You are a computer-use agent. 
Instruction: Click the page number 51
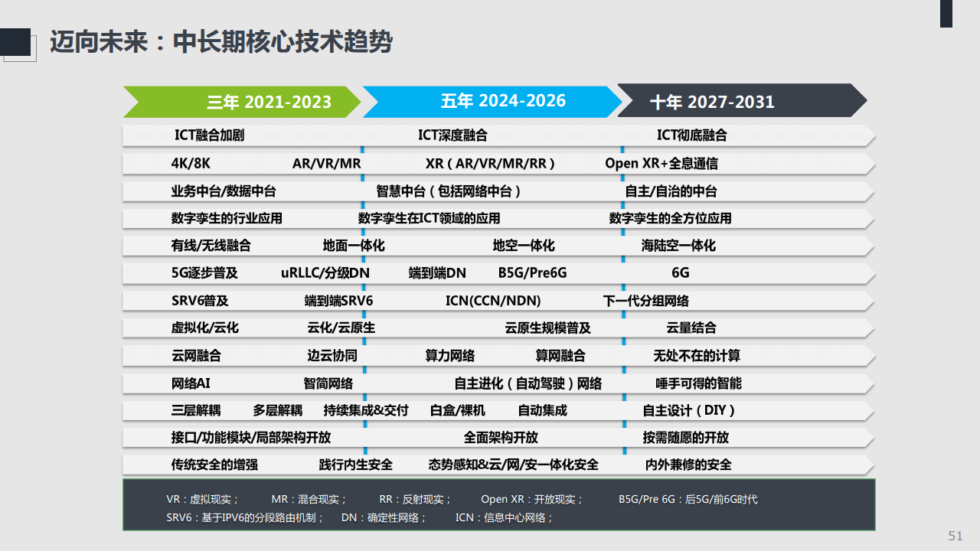click(955, 536)
